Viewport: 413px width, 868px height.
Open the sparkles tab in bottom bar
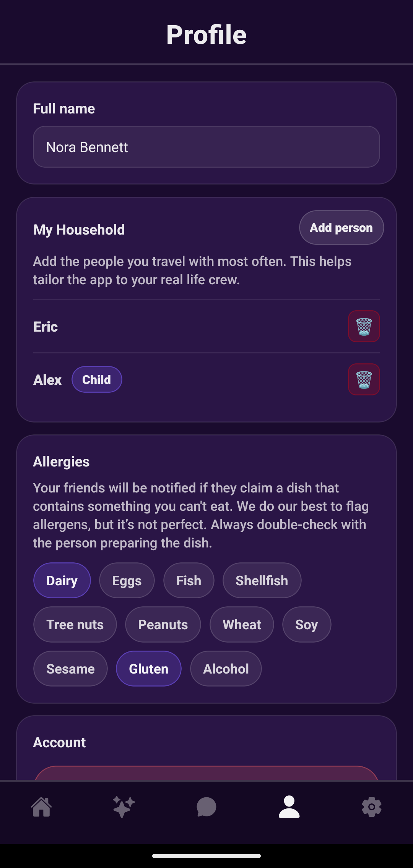(x=124, y=807)
